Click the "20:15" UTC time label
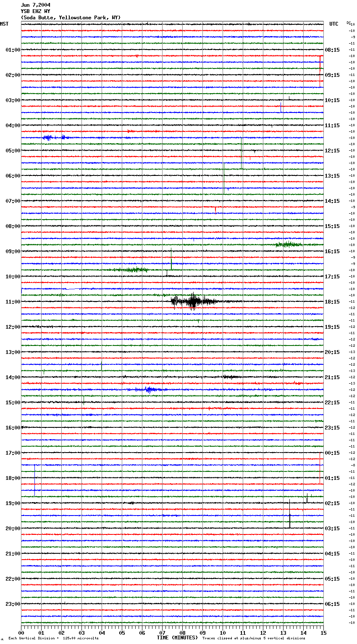Image resolution: width=357 pixels, height=644 pixels. [x=332, y=352]
